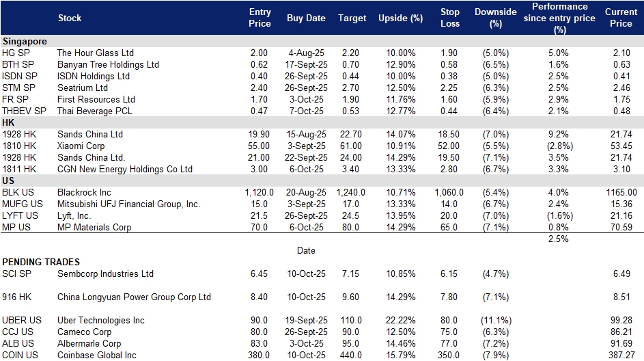The height and width of the screenshot is (361, 644).
Task: Click Sands China Ltd 15-Aug-25 buy date
Action: click(307, 135)
